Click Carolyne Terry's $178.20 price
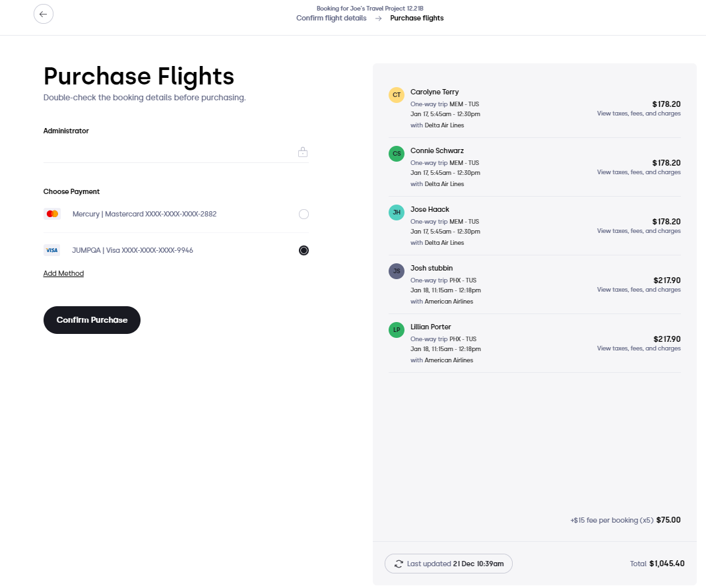 [666, 104]
